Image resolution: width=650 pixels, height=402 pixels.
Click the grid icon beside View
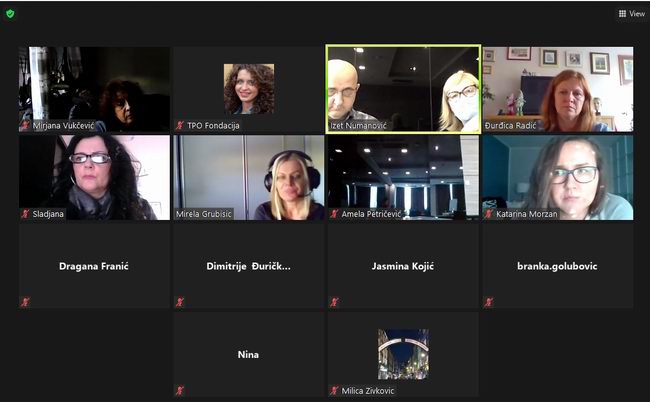point(622,14)
